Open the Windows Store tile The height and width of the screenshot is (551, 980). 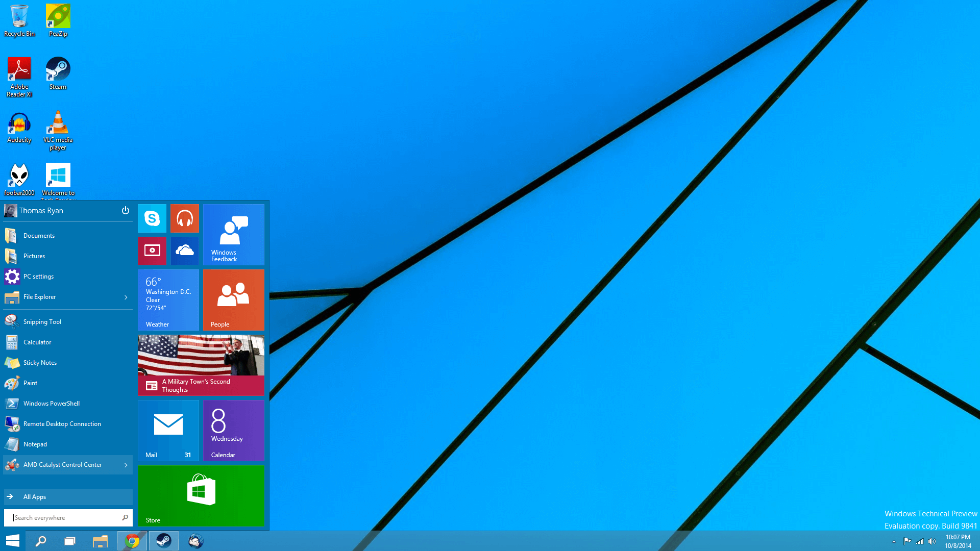pos(201,495)
